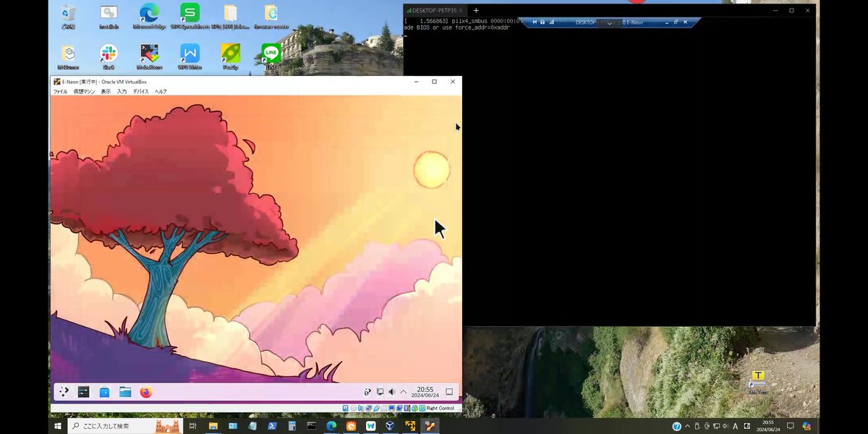The image size is (868, 434).
Task: Select the WPS Writer desktop shortcut
Action: pyautogui.click(x=190, y=57)
